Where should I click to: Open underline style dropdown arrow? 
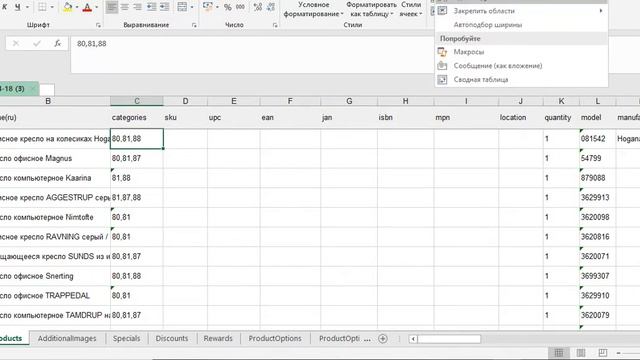[27, 7]
